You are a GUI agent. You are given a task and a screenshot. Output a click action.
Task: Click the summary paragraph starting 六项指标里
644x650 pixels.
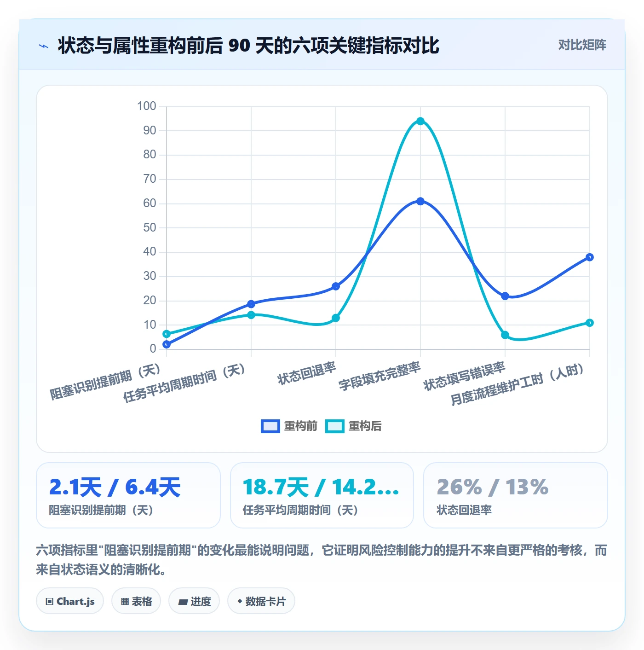(x=322, y=560)
